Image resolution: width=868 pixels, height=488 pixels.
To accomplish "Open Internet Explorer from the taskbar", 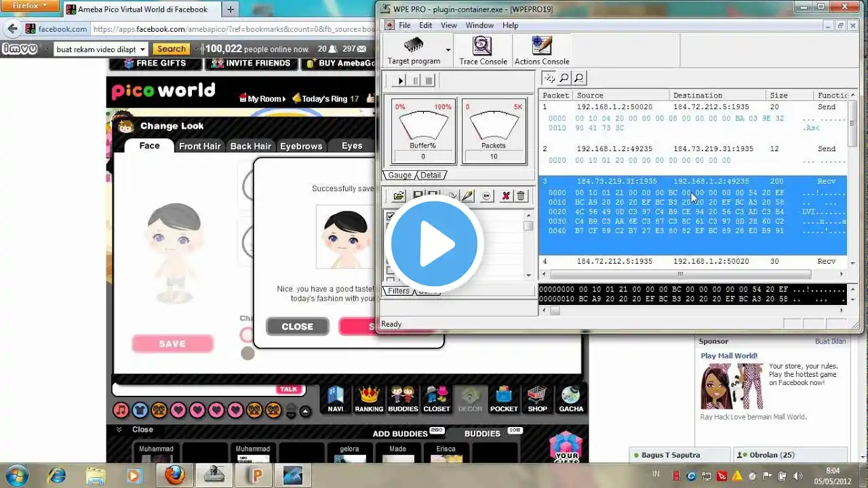I will point(57,474).
